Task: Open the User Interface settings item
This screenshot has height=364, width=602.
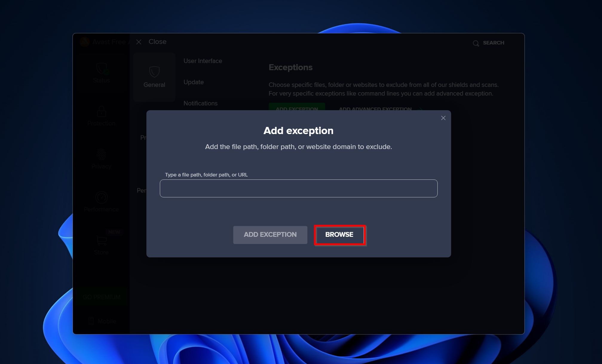Action: pyautogui.click(x=203, y=61)
